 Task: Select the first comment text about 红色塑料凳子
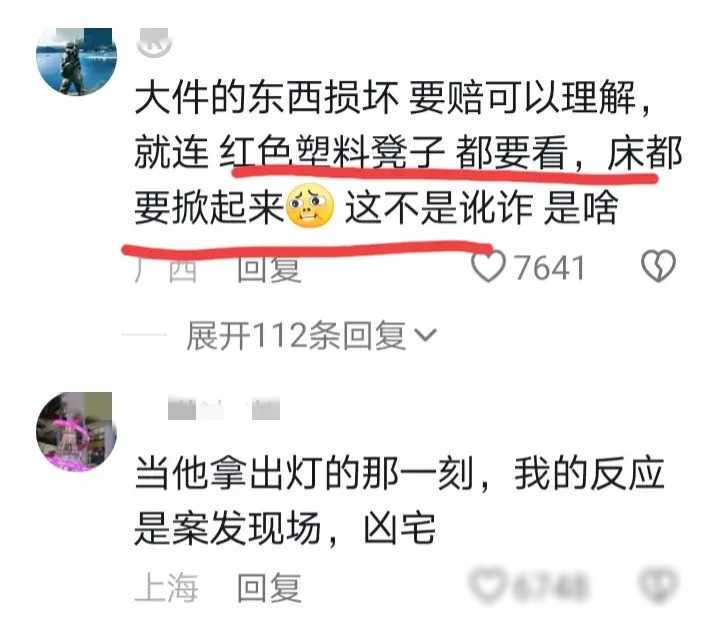[409, 152]
